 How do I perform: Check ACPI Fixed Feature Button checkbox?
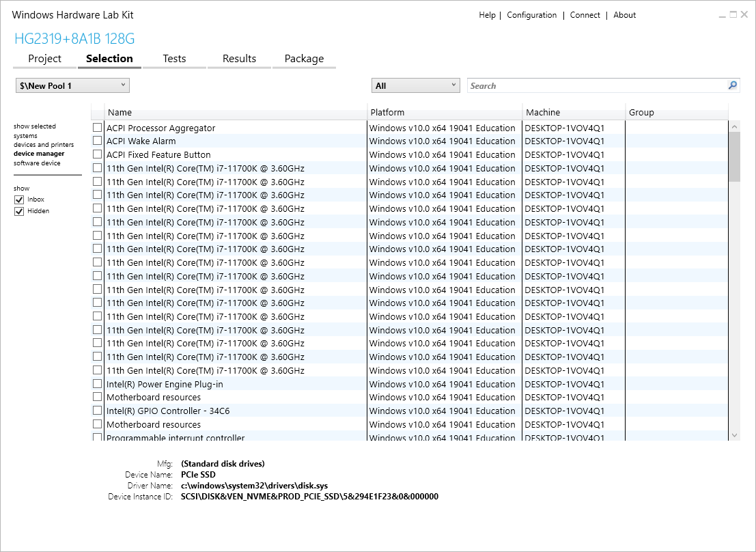click(98, 154)
